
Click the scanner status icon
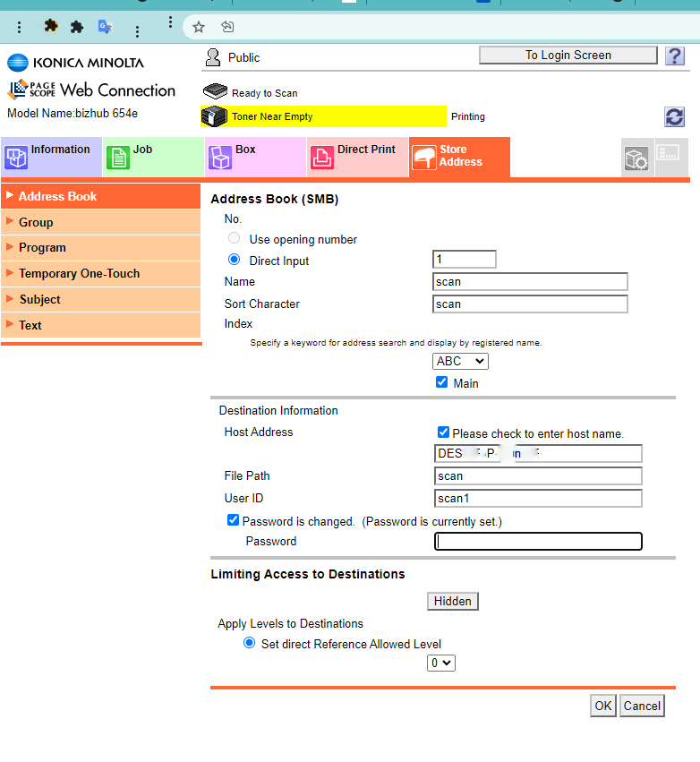point(215,90)
